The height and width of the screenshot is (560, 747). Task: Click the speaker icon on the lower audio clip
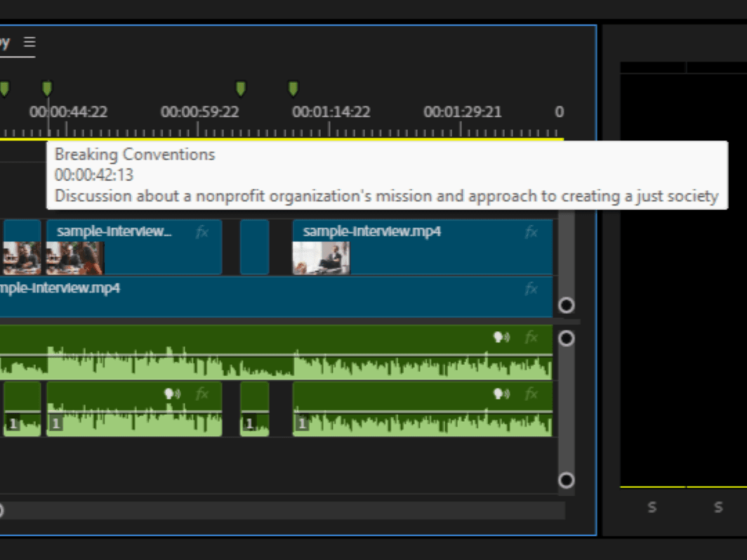pyautogui.click(x=499, y=394)
